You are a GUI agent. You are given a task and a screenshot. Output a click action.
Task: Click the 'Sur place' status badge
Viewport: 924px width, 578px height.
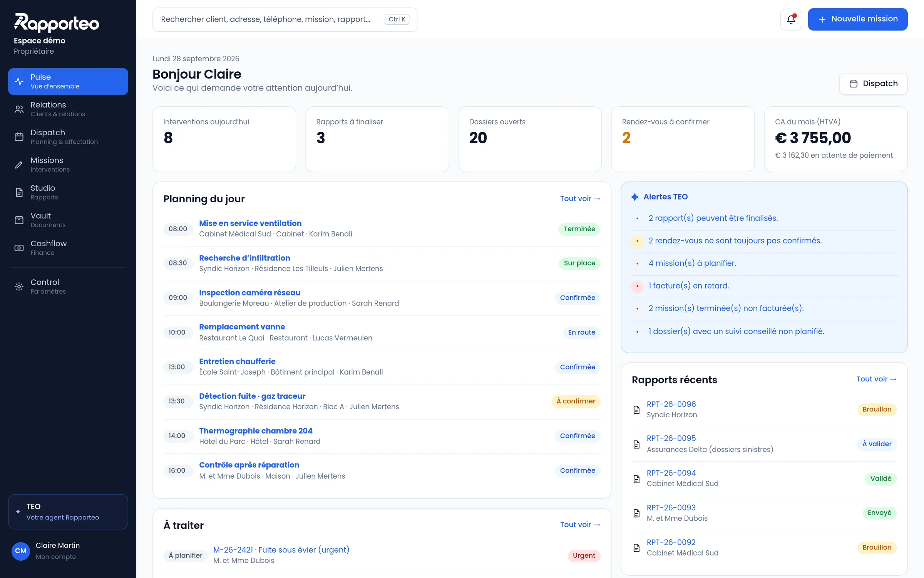click(x=579, y=263)
